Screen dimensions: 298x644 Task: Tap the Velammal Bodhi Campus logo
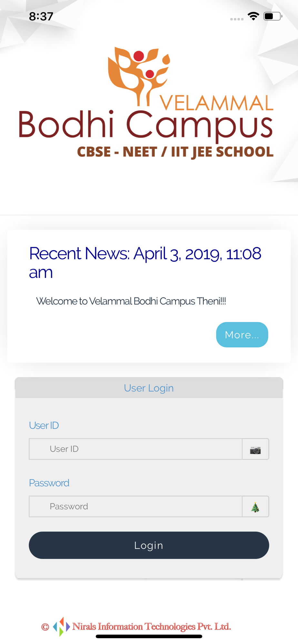coord(146,103)
